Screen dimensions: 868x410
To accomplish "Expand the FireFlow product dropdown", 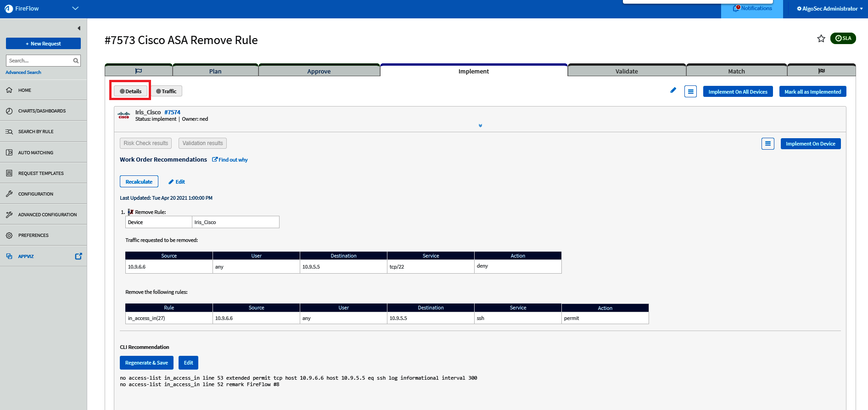I will pyautogui.click(x=75, y=8).
